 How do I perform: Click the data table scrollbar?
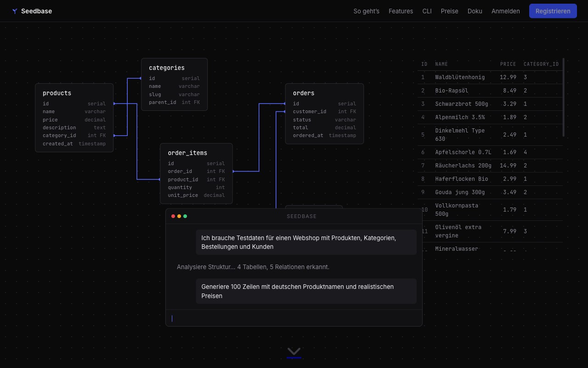coord(563,97)
